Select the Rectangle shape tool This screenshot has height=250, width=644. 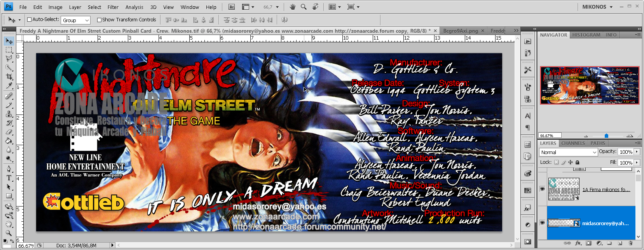click(x=9, y=196)
